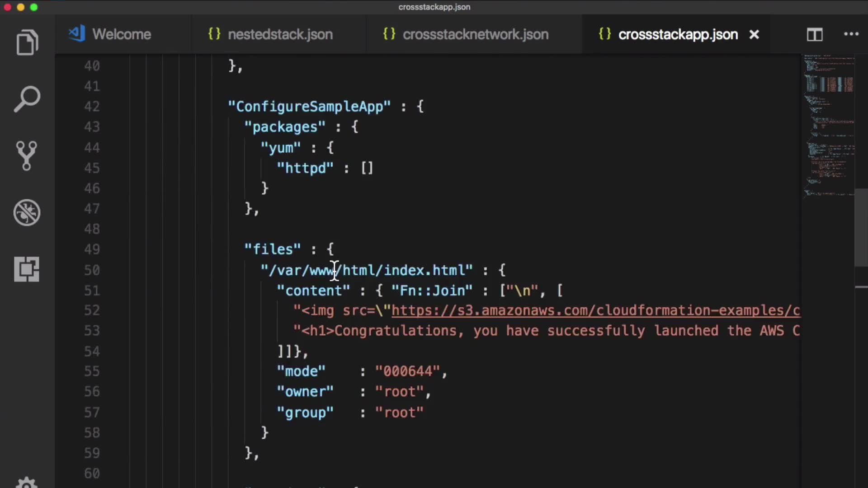Click the Split Editor icon
The image size is (868, 488).
815,34
